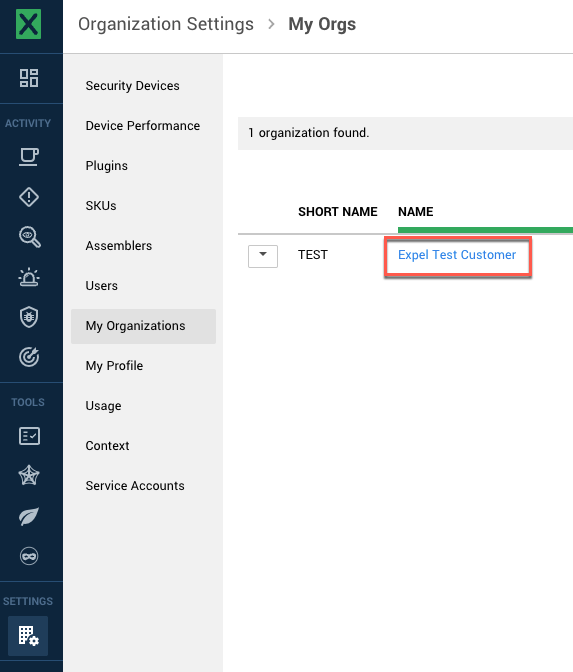
Task: Open the Expel Test Customer link
Action: [457, 255]
